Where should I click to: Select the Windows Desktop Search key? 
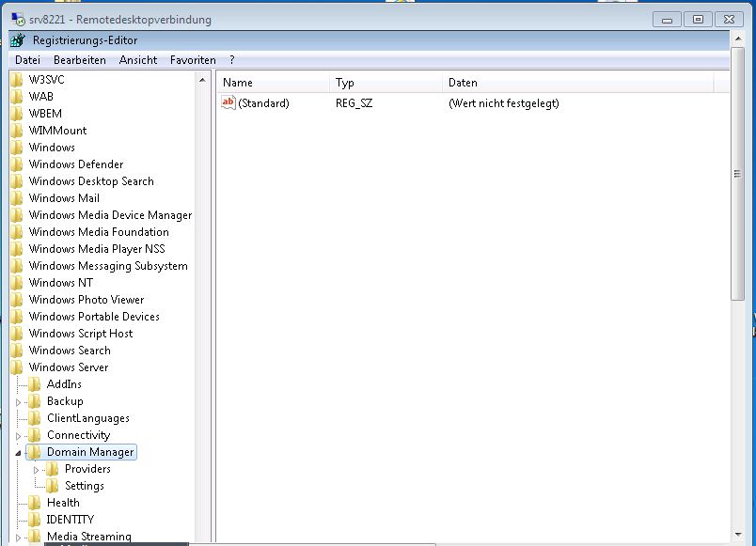(x=91, y=181)
